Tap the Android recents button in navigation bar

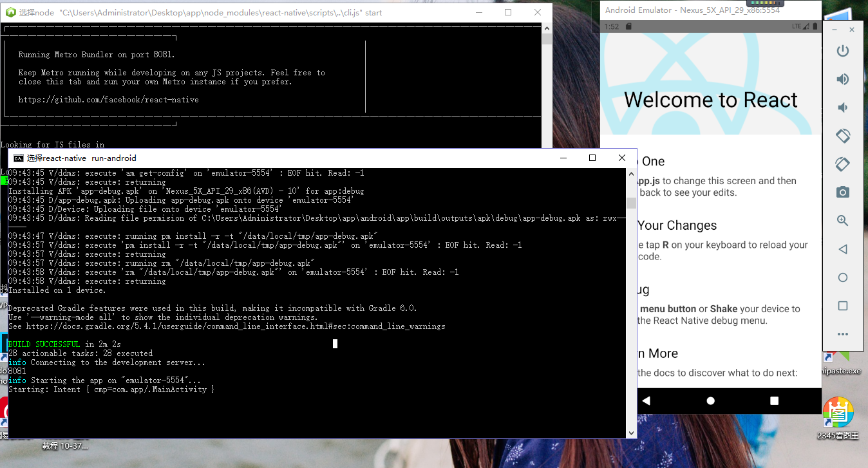point(775,400)
